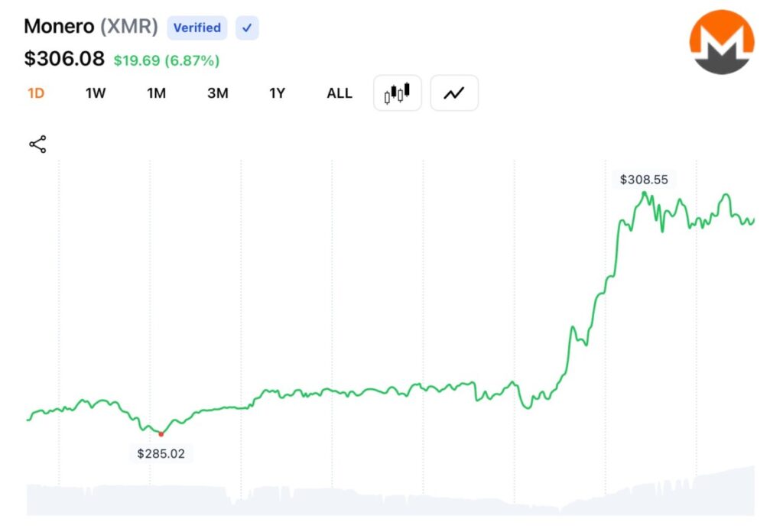The width and height of the screenshot is (783, 532).
Task: Toggle the Verified badge
Action: point(197,28)
